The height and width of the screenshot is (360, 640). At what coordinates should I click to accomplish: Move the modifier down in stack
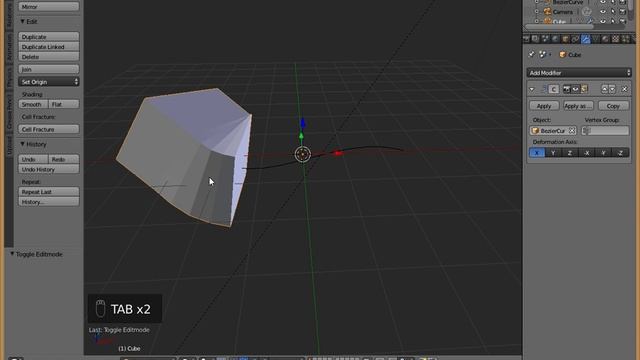click(612, 89)
